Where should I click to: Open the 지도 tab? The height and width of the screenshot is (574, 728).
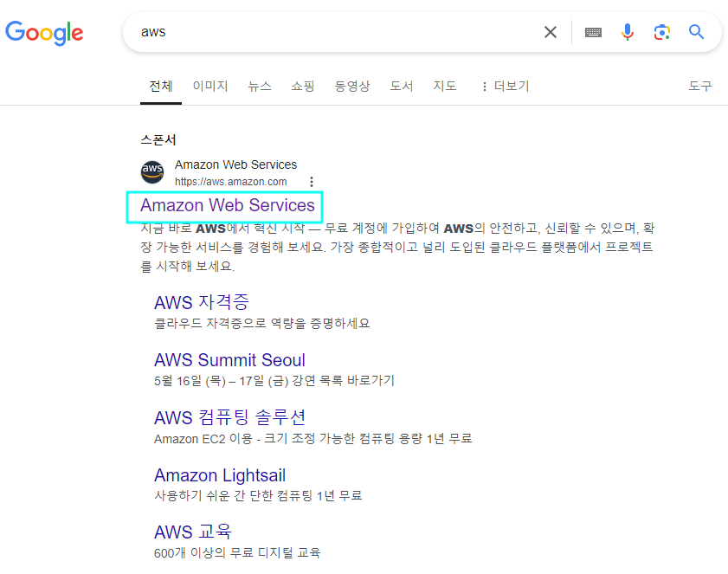coord(445,86)
